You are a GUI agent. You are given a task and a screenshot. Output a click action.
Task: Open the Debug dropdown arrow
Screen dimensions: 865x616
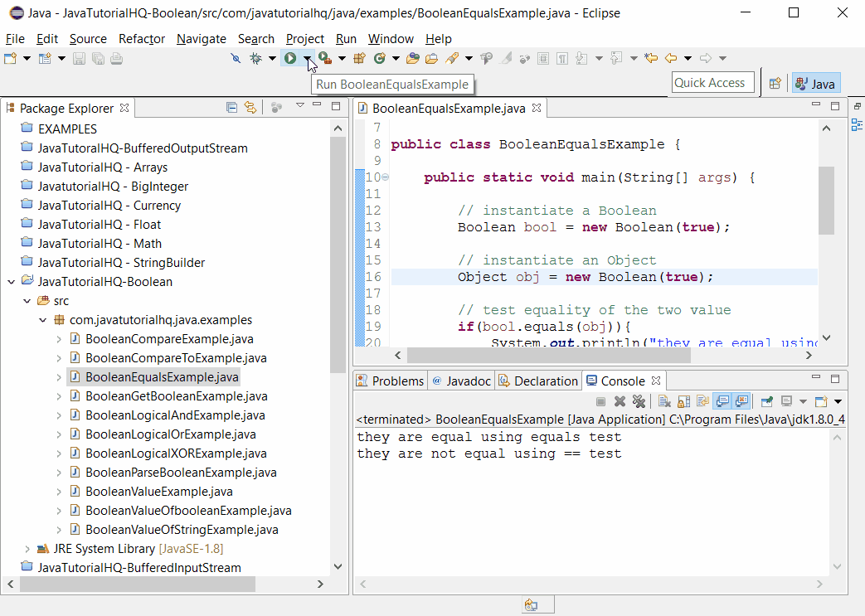(x=273, y=58)
